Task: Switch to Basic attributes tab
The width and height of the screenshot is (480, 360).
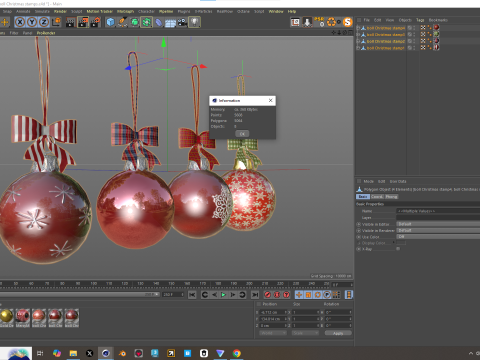Action: (363, 197)
